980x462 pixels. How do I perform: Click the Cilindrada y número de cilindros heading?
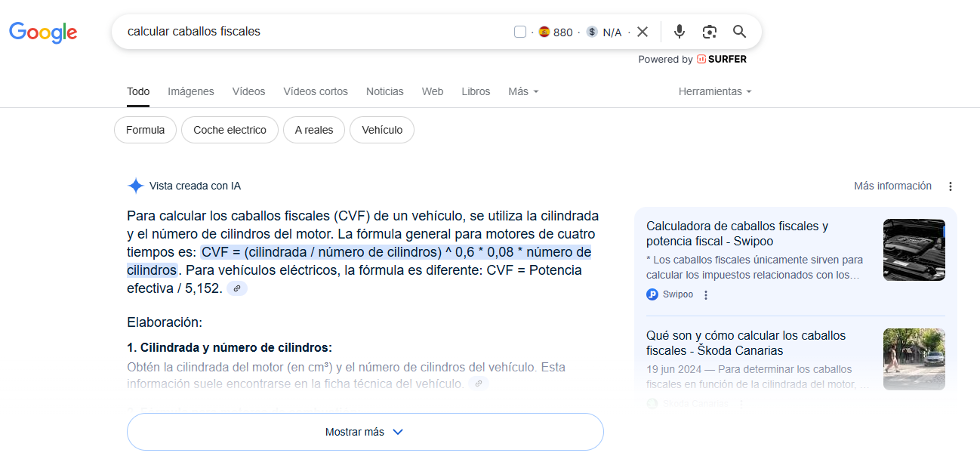[230, 348]
